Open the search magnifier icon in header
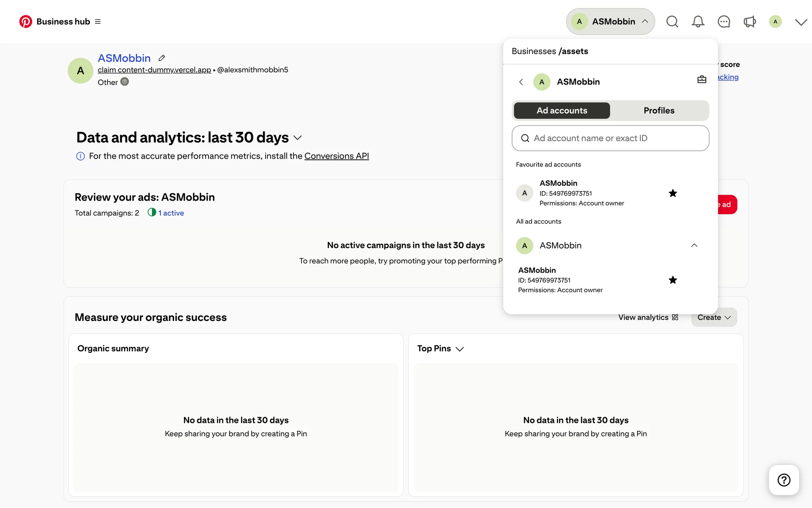This screenshot has height=508, width=812. tap(672, 22)
